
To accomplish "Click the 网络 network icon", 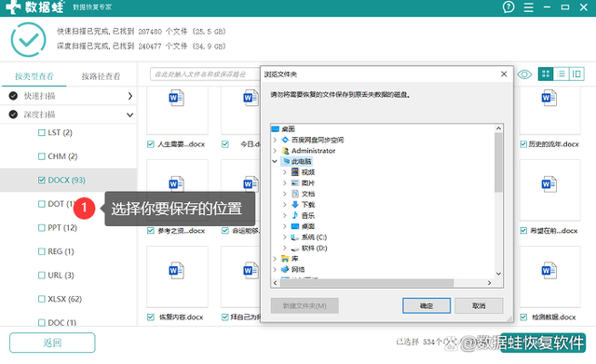I will click(285, 269).
